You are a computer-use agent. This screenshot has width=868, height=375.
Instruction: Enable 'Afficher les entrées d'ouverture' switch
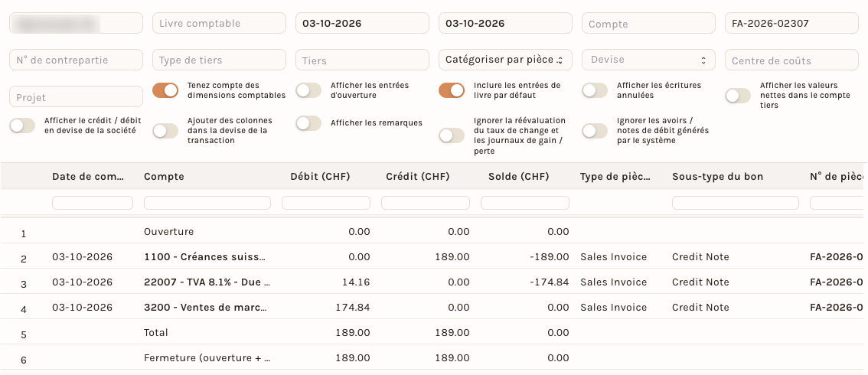308,90
